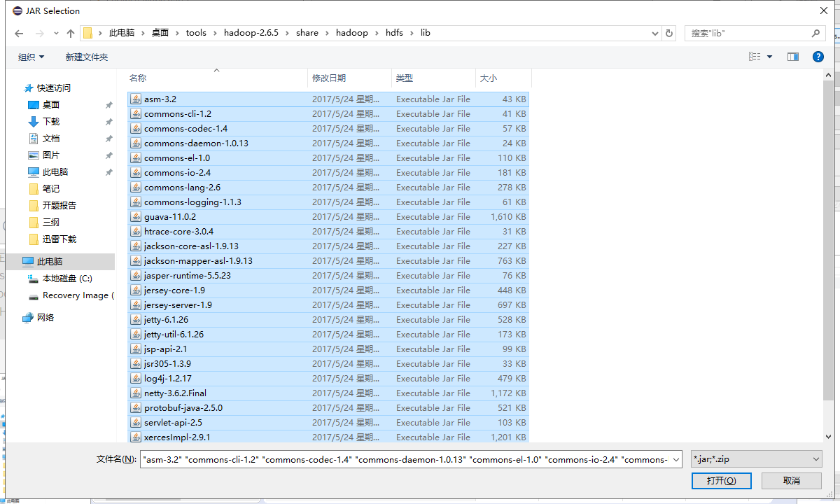The height and width of the screenshot is (504, 840).
Task: Click the 文件名 text field
Action: coord(405,459)
